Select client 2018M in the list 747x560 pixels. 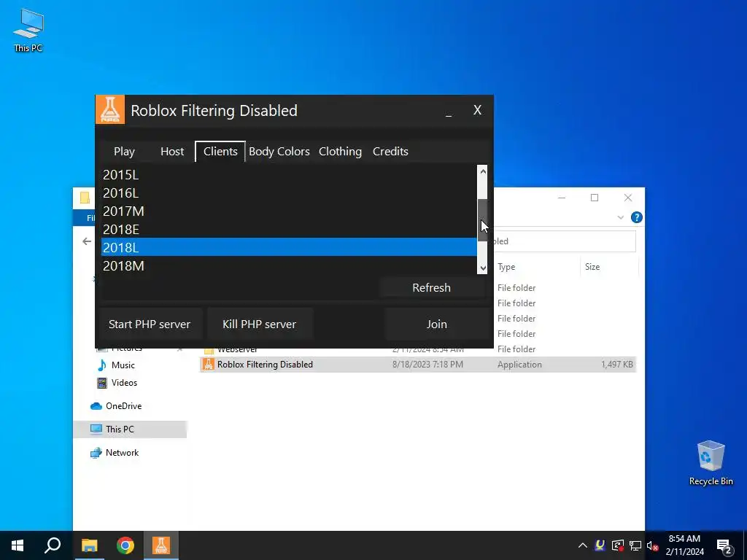pyautogui.click(x=289, y=265)
